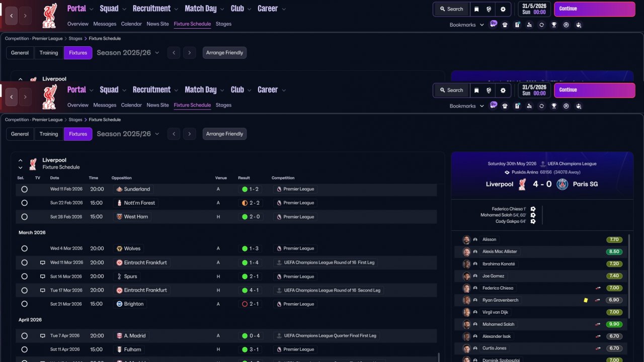Click the goal ball icon next to Cody Gakpo 64'
Viewport: 644px width, 362px height.
tap(533, 221)
